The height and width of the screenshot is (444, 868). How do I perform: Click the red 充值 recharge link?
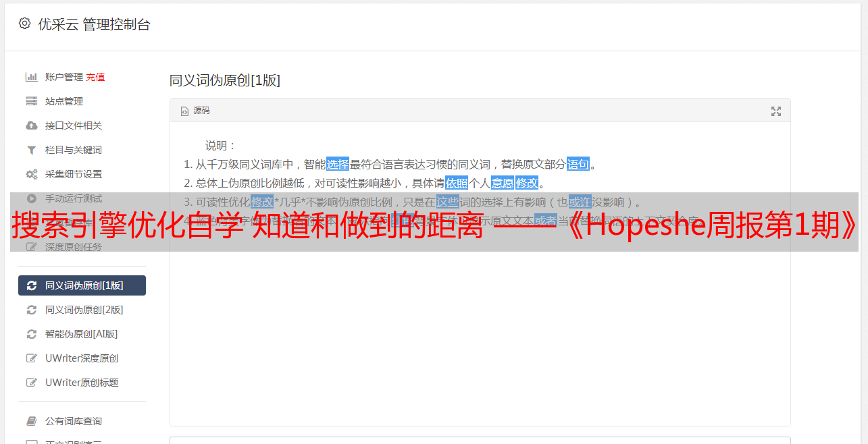pyautogui.click(x=95, y=77)
